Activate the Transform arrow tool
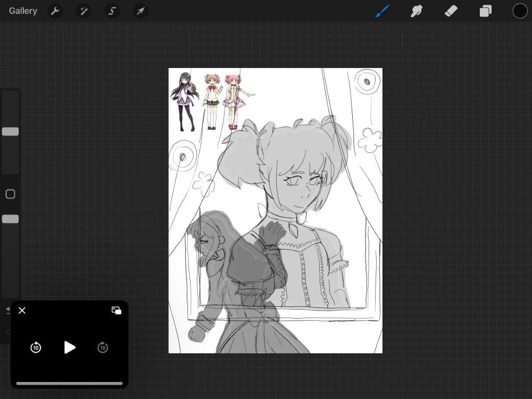The image size is (532, 399). pos(140,11)
